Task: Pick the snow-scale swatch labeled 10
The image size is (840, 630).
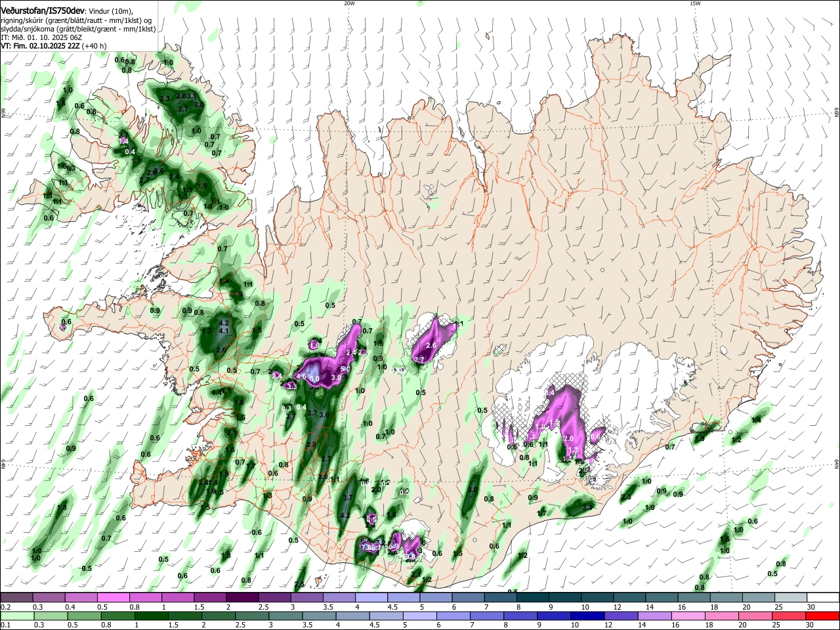Action: pyautogui.click(x=597, y=597)
